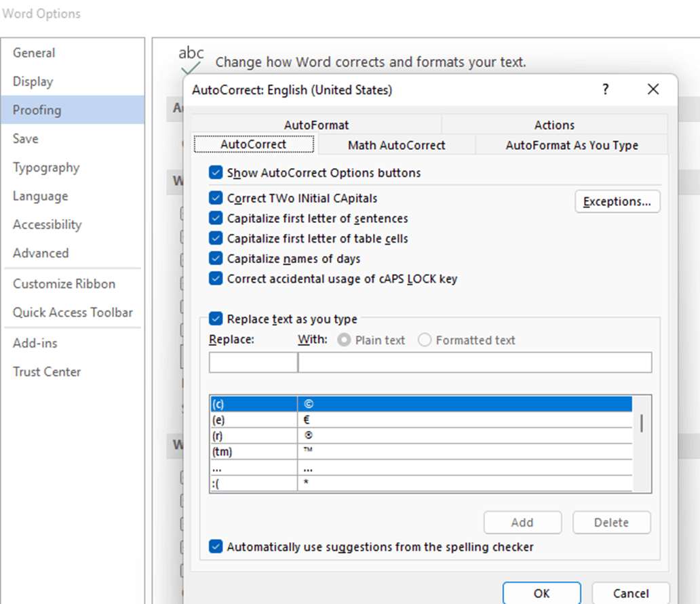Screen dimensions: 700x604
Task: Uncheck Correct TWo INitial CApitals
Action: click(x=216, y=198)
